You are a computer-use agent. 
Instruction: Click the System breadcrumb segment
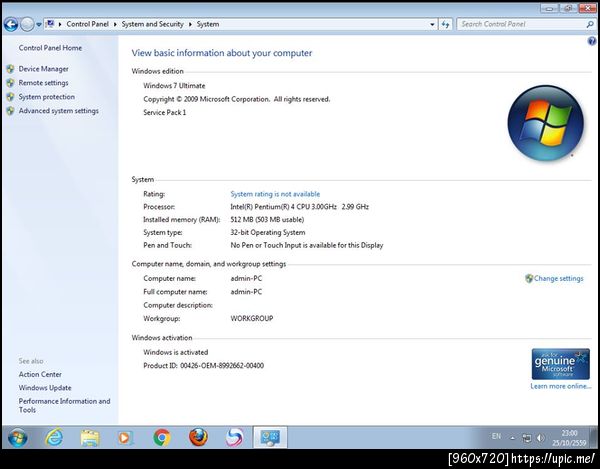(x=208, y=24)
